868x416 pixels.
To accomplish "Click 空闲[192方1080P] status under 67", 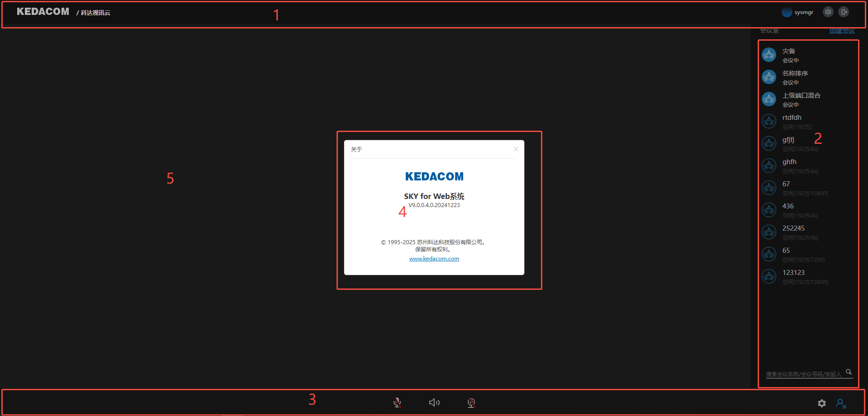I will pos(805,194).
